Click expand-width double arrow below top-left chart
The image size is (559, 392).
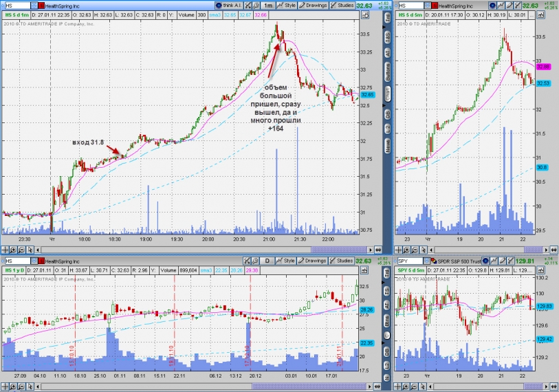click(378, 250)
